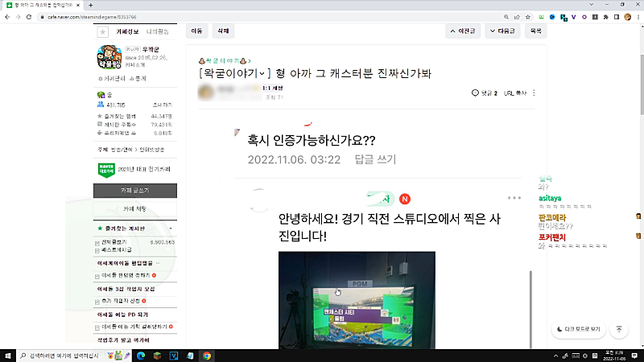Click the red N new-comment badge
Image resolution: width=644 pixels, height=362 pixels.
(405, 199)
